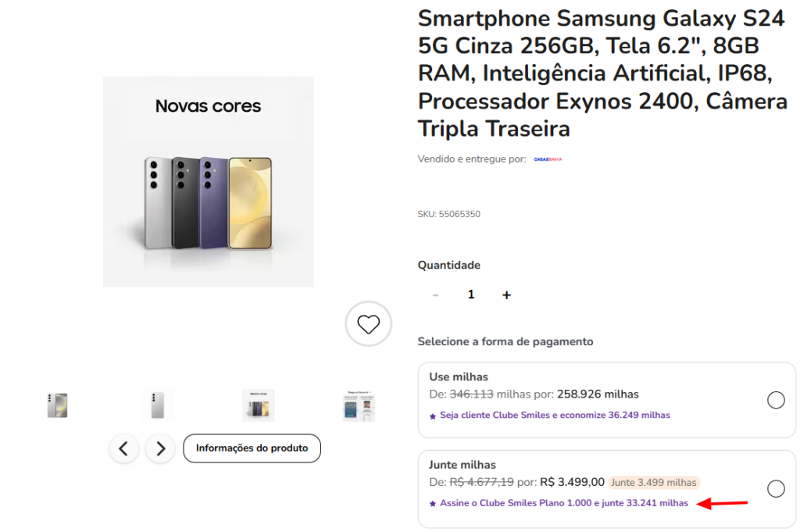
Task: Show the first phone thumbnail image
Action: coord(57,405)
